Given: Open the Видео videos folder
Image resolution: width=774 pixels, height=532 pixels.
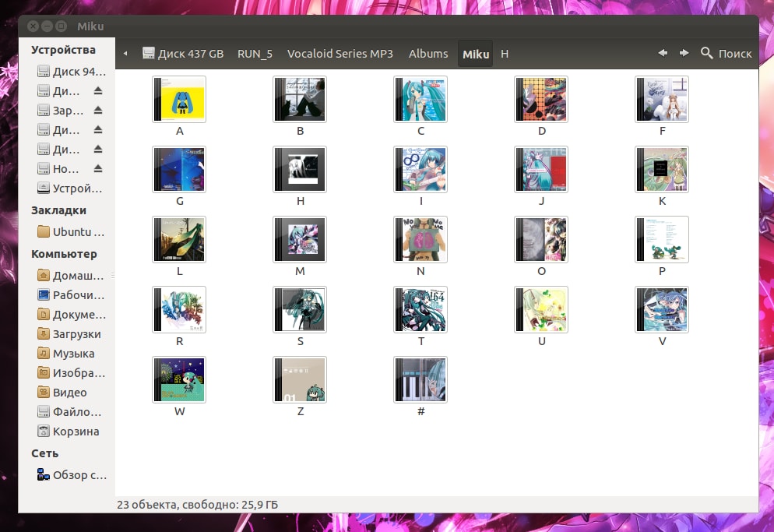Looking at the screenshot, I should coord(62,393).
